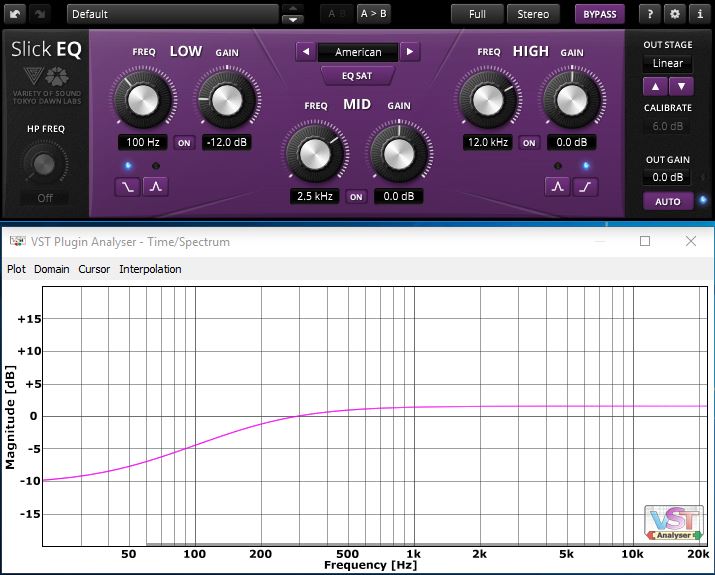Click the VST Analyser logo in plot
The height and width of the screenshot is (575, 715).
click(674, 523)
